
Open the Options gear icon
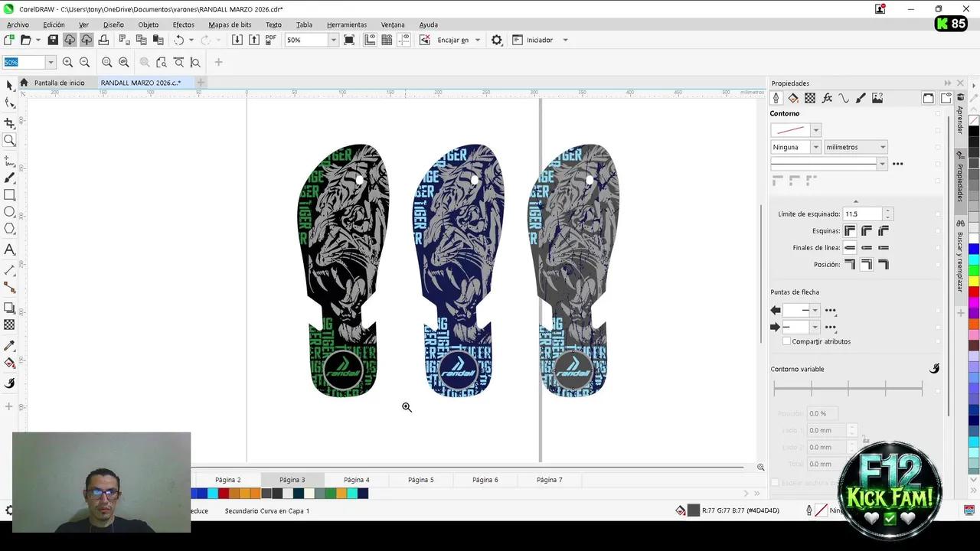pyautogui.click(x=497, y=40)
